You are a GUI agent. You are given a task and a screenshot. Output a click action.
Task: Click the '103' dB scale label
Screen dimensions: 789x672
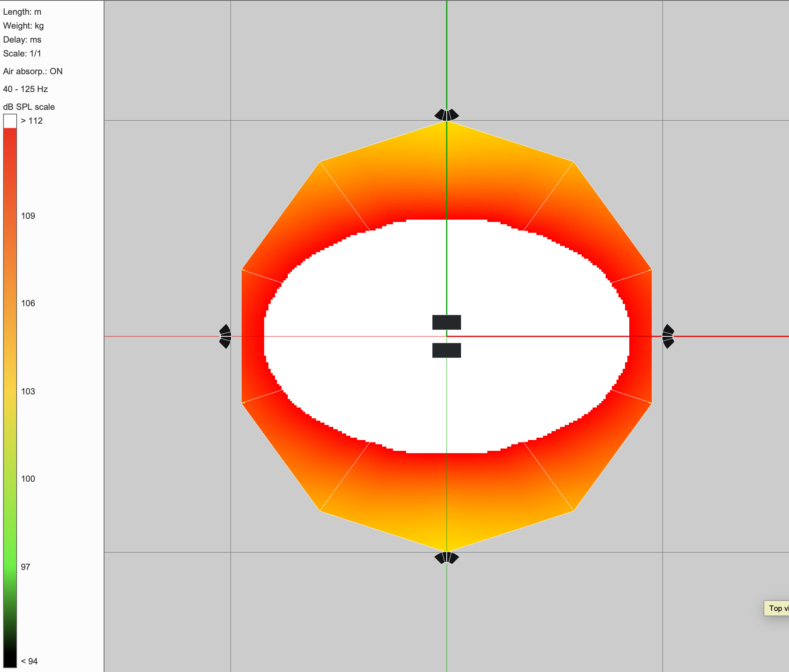coord(28,391)
